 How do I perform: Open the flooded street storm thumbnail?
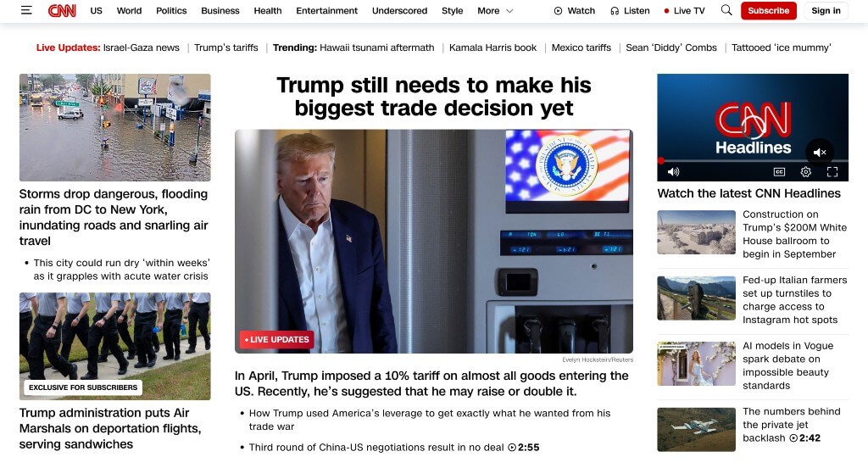click(x=114, y=127)
